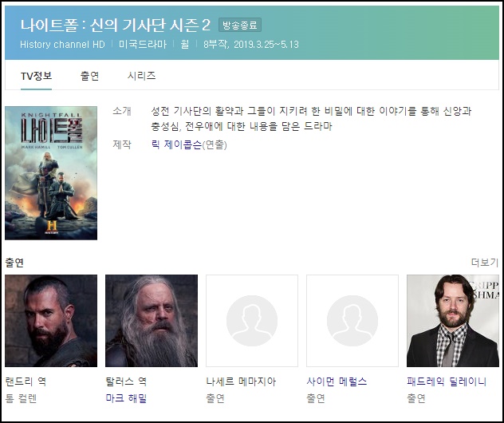
Task: Click 패드레익 딜레이니's cast photo
Action: tap(453, 321)
